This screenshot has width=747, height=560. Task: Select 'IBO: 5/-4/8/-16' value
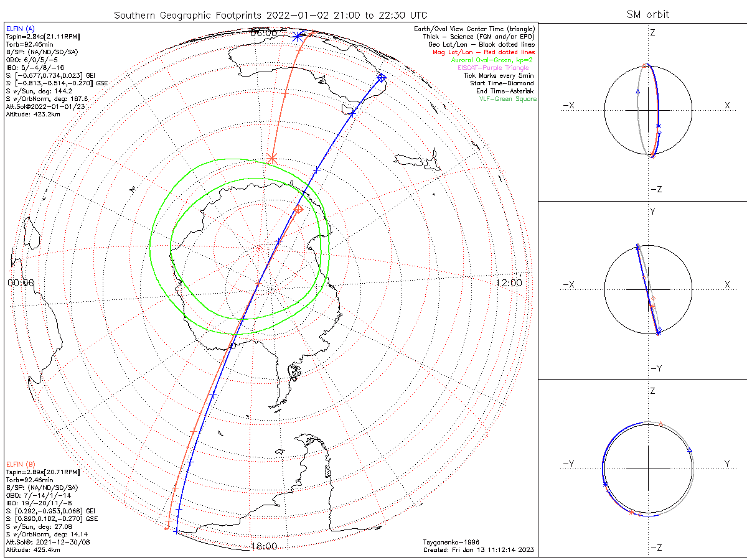[35, 67]
